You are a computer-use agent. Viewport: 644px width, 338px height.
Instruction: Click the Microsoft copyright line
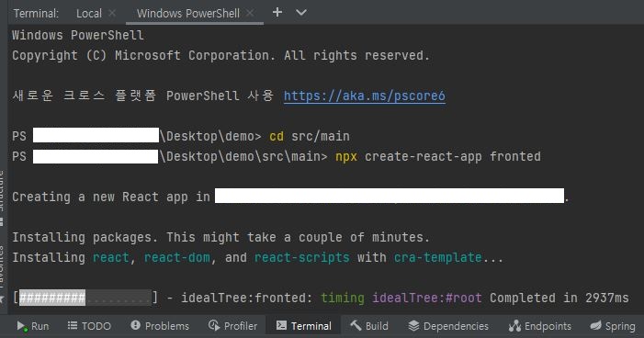221,55
